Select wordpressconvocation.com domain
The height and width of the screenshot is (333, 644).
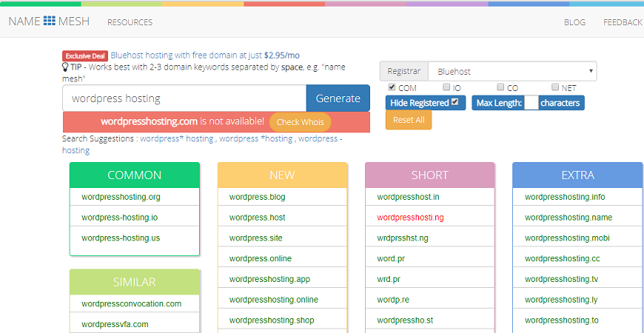pos(132,304)
